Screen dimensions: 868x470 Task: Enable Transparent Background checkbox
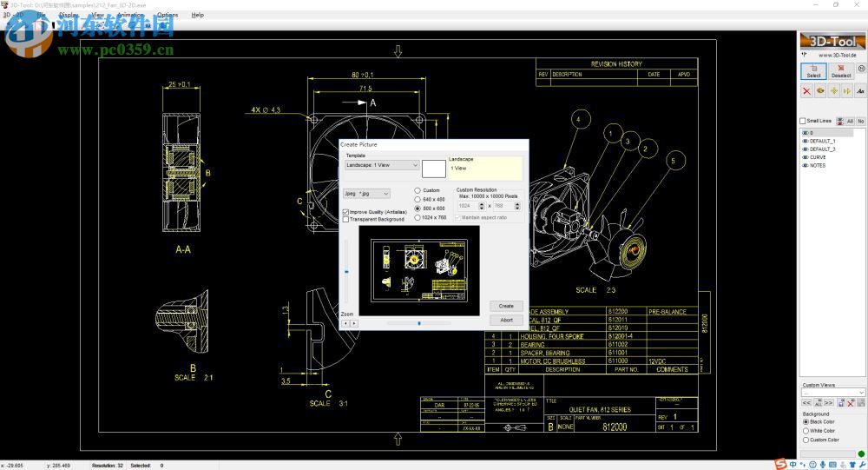click(x=346, y=220)
